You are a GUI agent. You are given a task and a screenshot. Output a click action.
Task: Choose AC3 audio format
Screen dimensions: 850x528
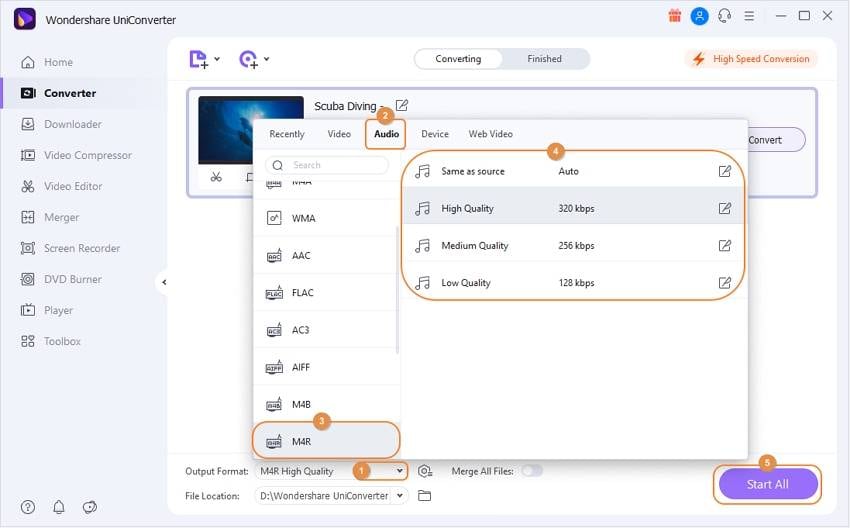tap(326, 330)
